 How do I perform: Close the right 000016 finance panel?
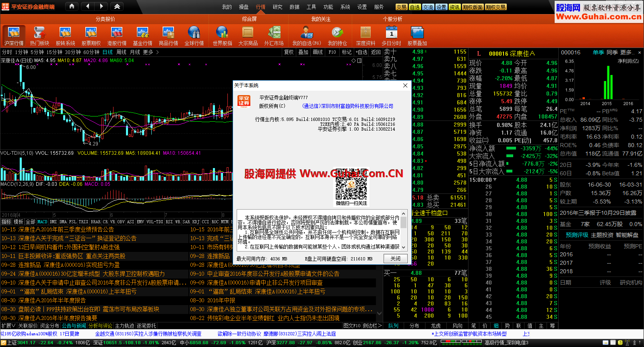click(x=640, y=53)
